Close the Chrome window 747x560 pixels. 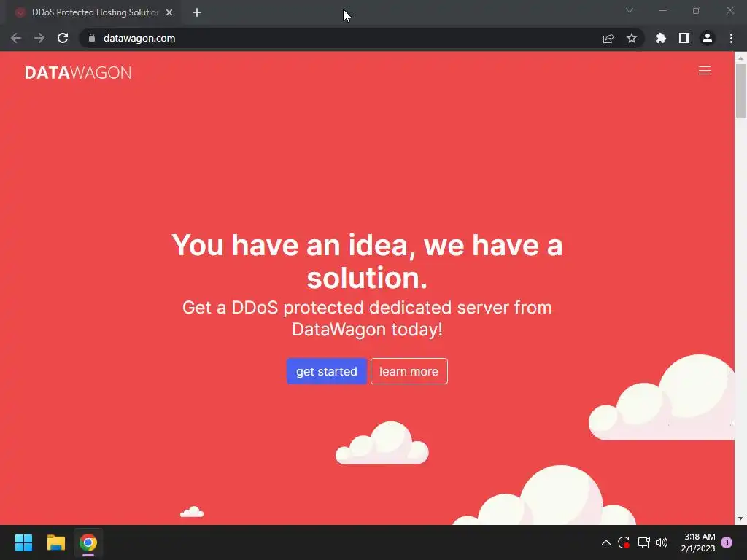(729, 10)
